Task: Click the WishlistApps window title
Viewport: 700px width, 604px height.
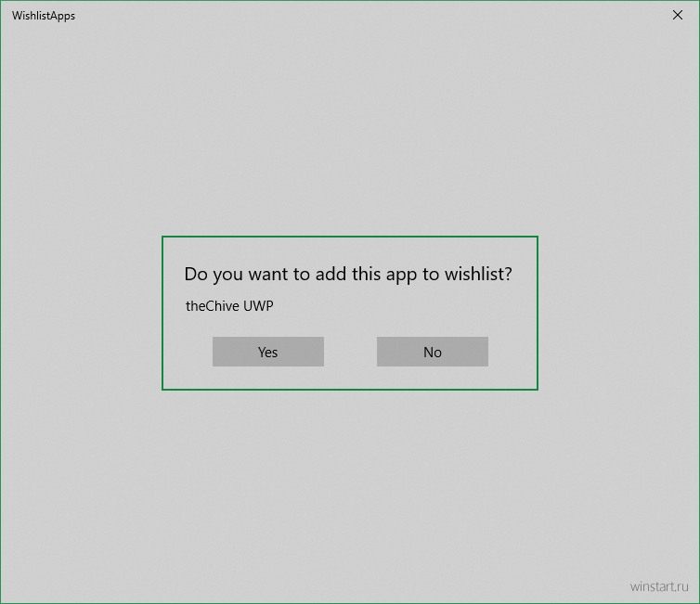Action: click(44, 16)
